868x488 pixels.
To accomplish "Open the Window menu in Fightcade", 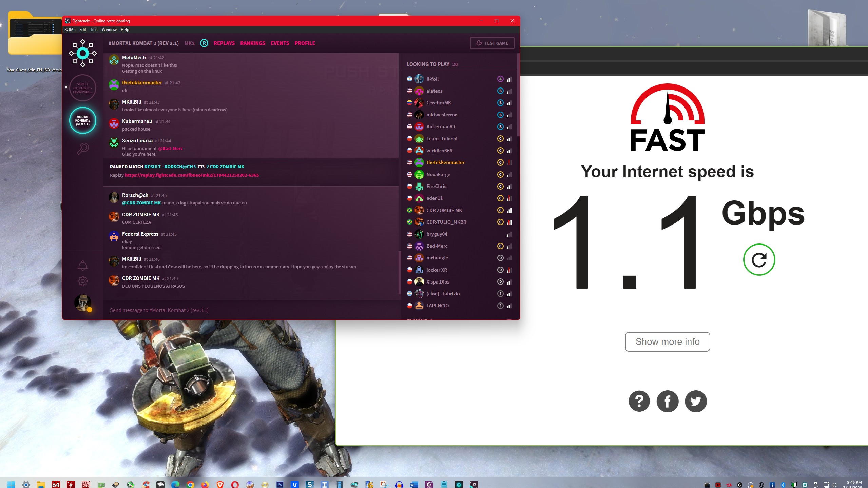I will tap(109, 30).
